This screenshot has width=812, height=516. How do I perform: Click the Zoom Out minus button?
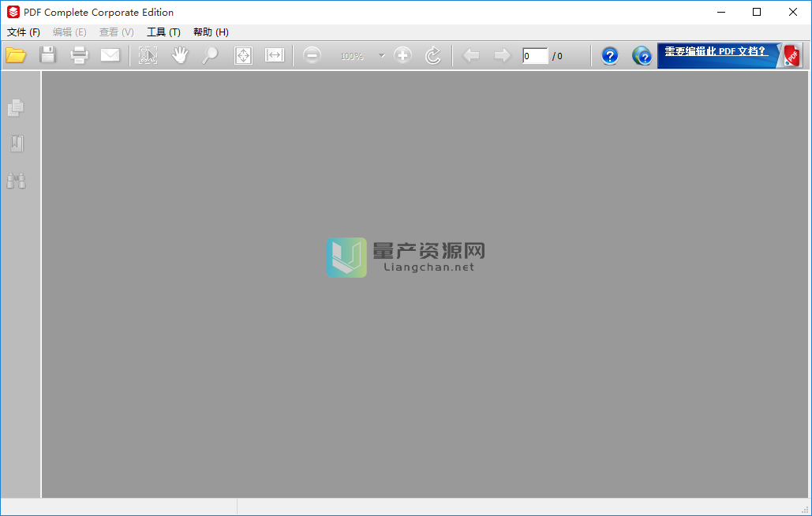pyautogui.click(x=312, y=55)
